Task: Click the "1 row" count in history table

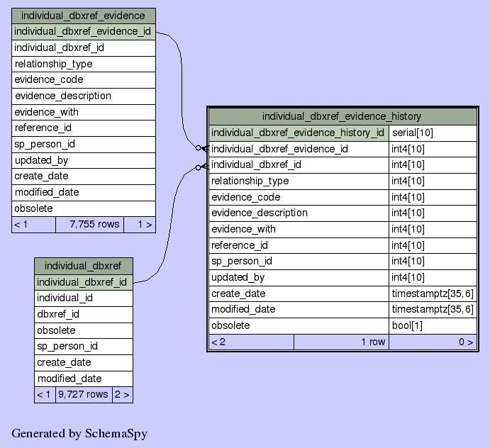Action: point(341,342)
